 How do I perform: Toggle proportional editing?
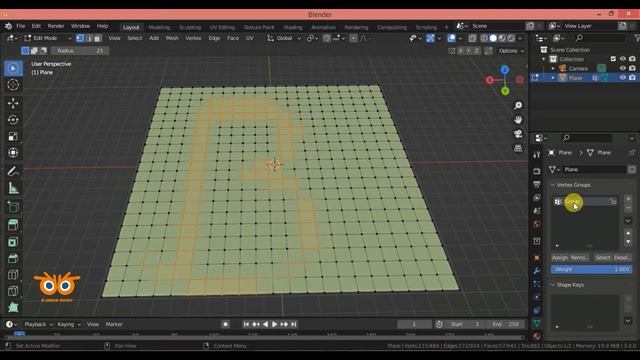click(x=353, y=38)
